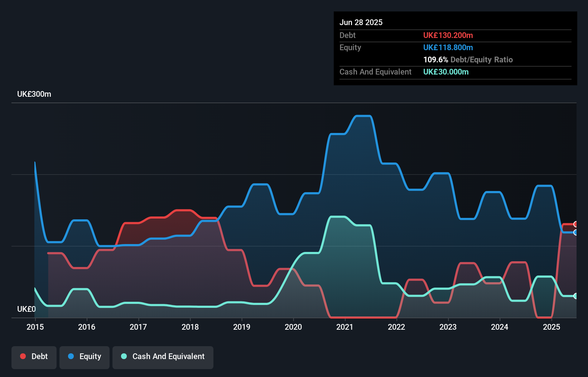Select the 2020 year label on x-axis

[x=293, y=327]
